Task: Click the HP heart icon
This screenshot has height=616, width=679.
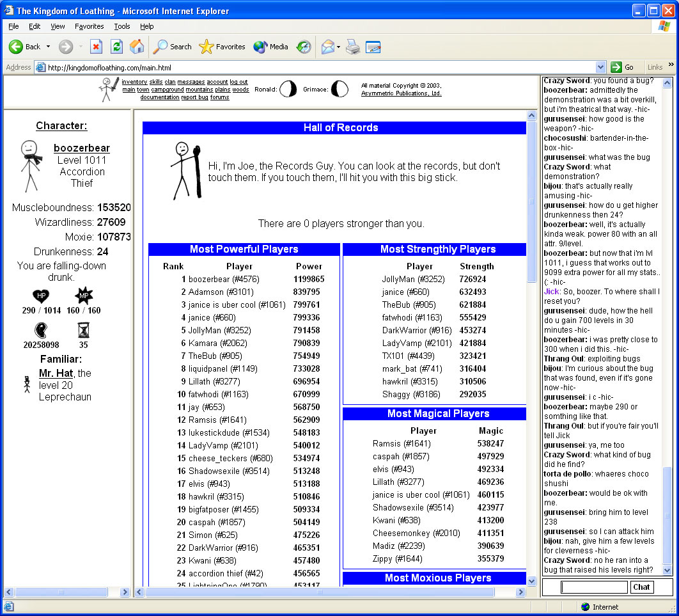Action: coord(41,296)
